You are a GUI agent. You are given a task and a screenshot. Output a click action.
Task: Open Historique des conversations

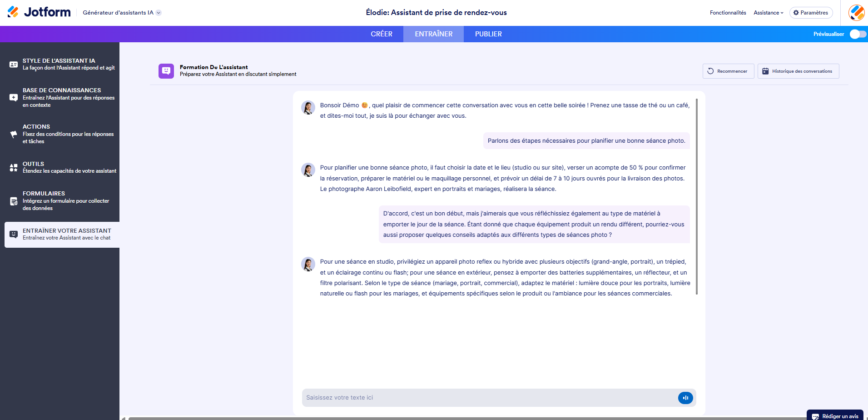(x=798, y=71)
